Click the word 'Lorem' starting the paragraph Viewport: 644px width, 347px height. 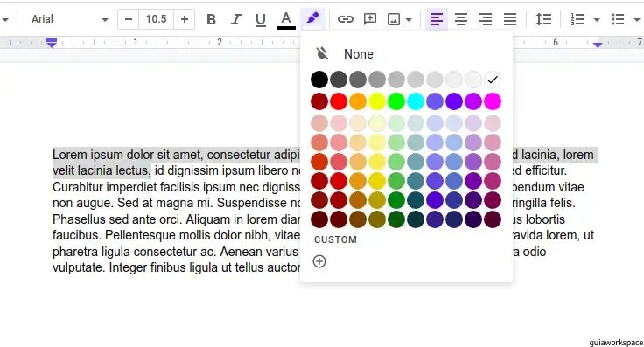[70, 155]
